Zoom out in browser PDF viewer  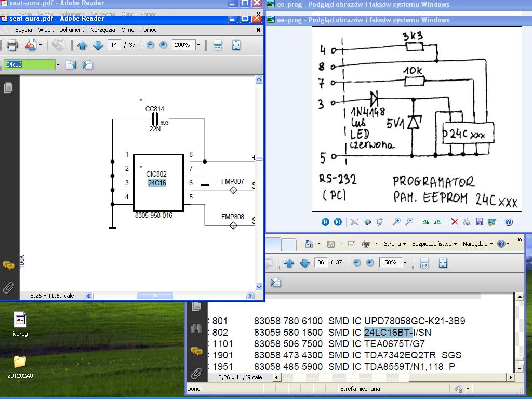(x=357, y=262)
